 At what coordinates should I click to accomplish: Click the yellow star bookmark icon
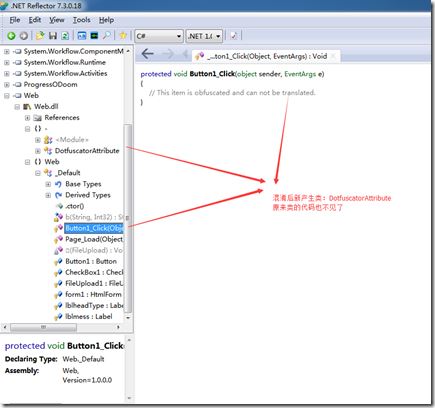[123, 36]
